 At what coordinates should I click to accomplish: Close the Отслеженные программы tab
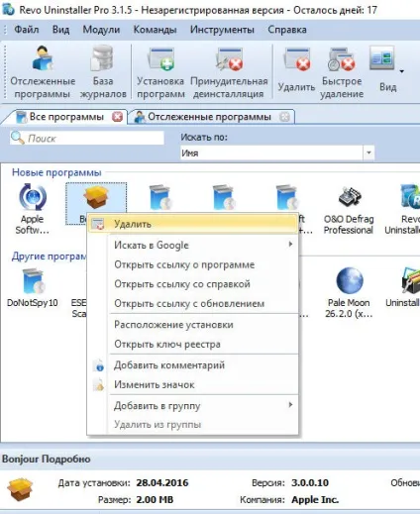click(x=284, y=117)
